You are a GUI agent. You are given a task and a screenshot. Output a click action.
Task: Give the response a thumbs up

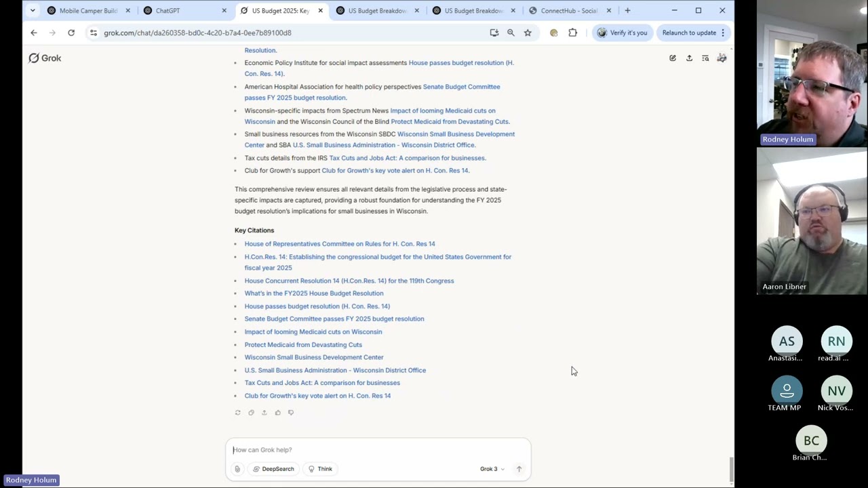(x=277, y=413)
